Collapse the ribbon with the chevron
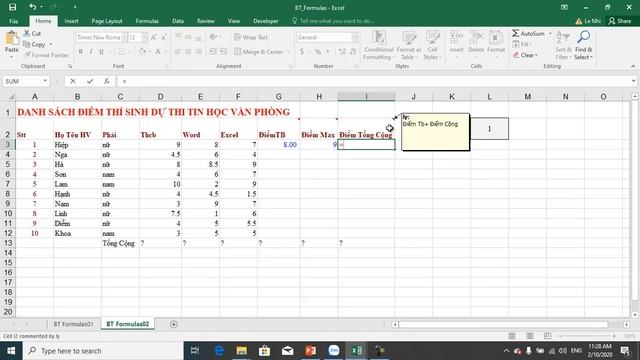This screenshot has width=640, height=360. (633, 66)
